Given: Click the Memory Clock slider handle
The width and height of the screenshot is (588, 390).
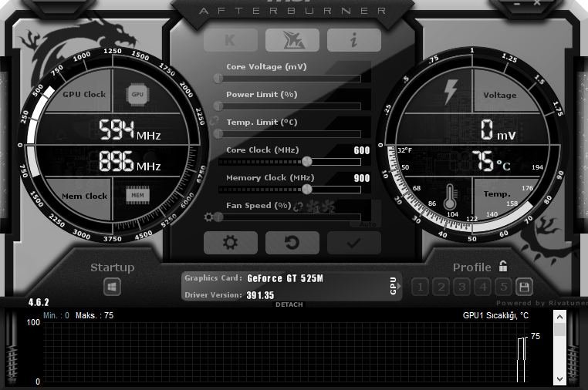Looking at the screenshot, I should [307, 189].
